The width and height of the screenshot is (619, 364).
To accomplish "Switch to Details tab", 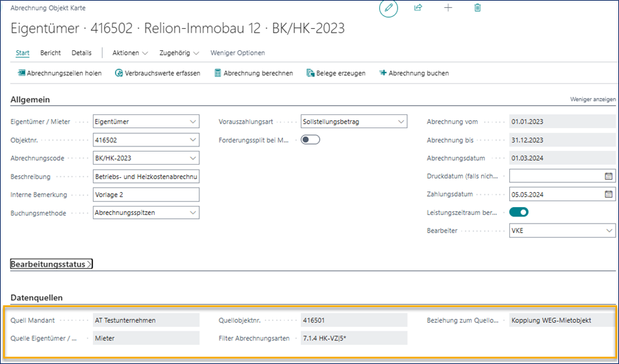I will [82, 53].
